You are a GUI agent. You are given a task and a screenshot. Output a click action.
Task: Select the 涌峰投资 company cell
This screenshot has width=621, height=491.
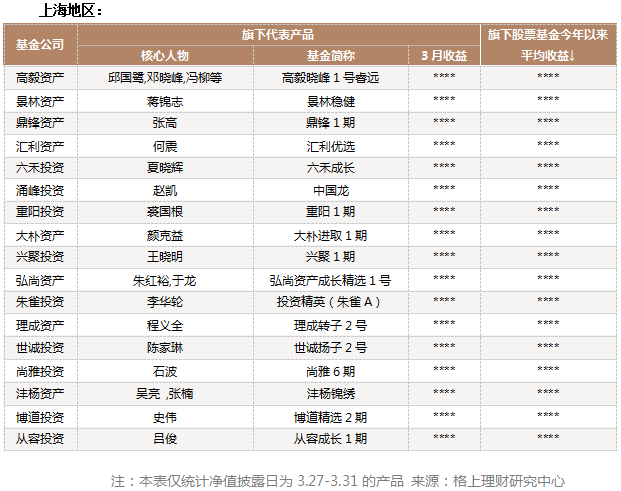(40, 191)
